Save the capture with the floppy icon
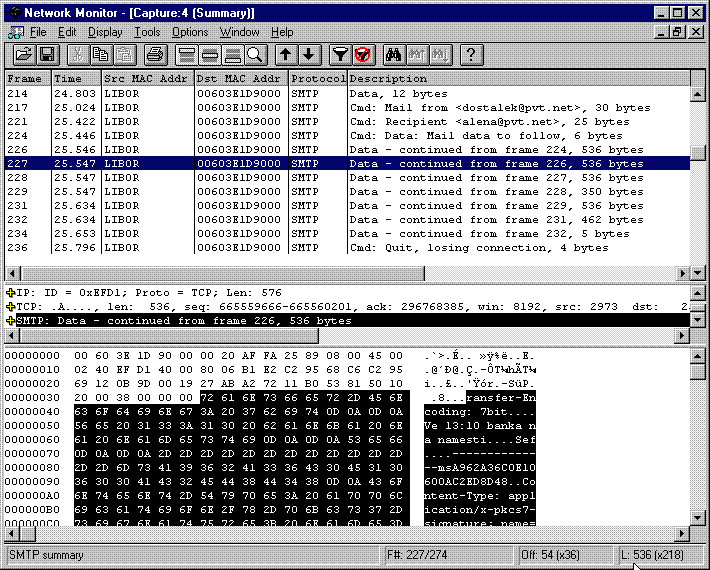This screenshot has height=570, width=710. tap(47, 54)
